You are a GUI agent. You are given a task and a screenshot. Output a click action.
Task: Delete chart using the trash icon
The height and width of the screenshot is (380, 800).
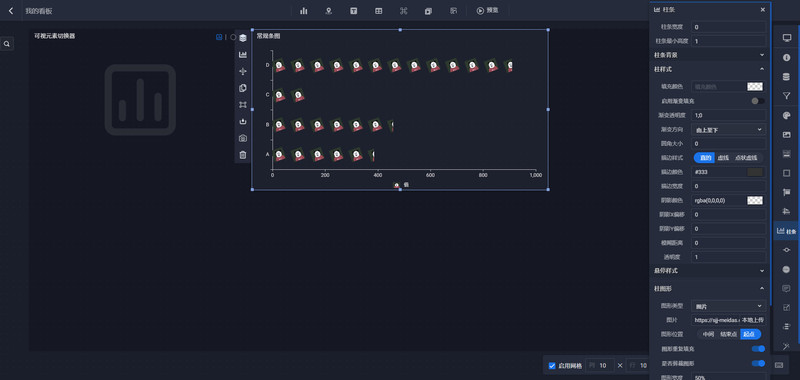point(243,155)
